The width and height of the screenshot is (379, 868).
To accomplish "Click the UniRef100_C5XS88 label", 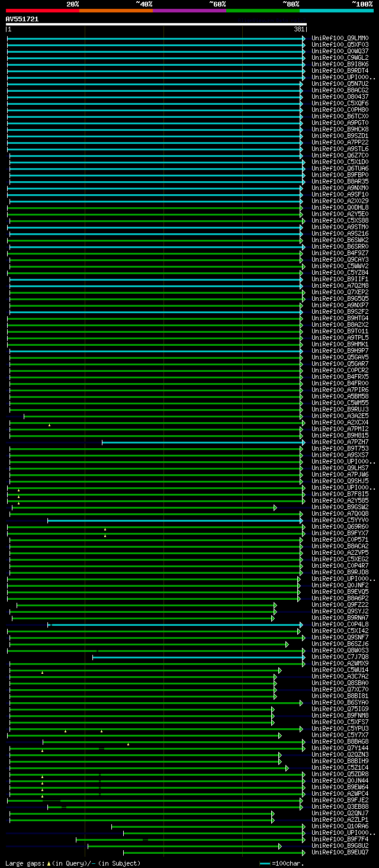I will (x=340, y=221).
